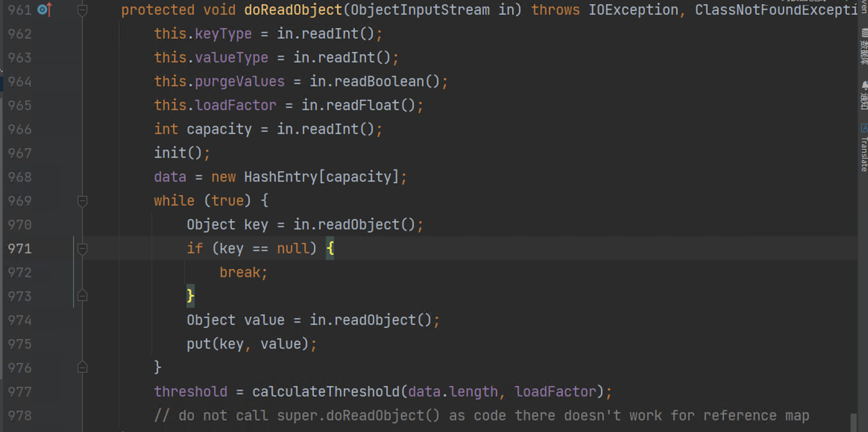
Task: Click the init() method call
Action: 170,153
